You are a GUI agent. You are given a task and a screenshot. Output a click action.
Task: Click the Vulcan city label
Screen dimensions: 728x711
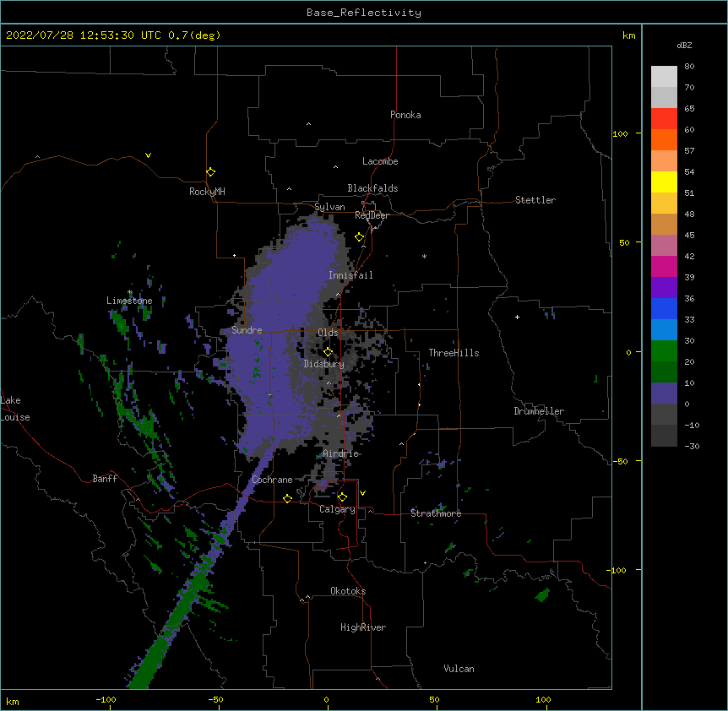click(x=459, y=669)
